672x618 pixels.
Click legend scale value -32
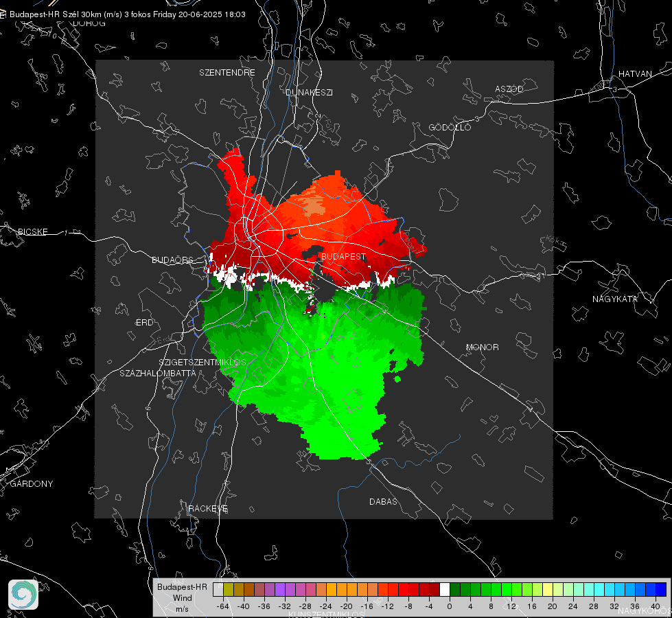[285, 607]
